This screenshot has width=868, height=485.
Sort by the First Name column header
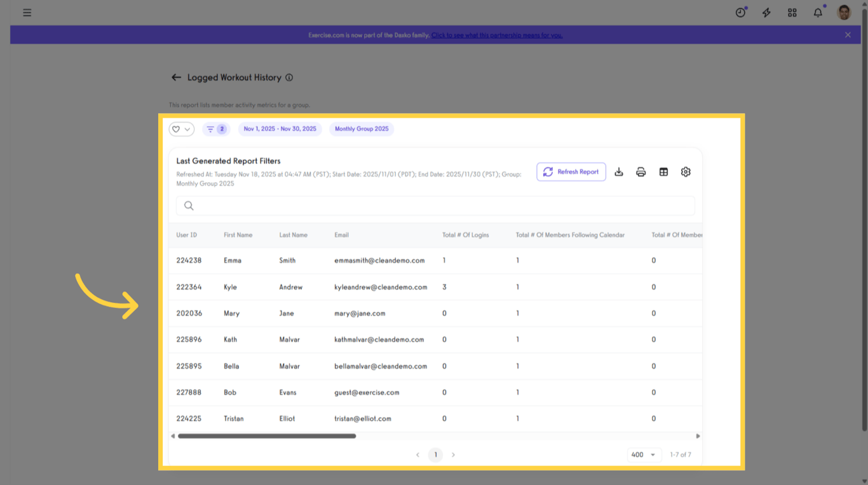tap(238, 235)
